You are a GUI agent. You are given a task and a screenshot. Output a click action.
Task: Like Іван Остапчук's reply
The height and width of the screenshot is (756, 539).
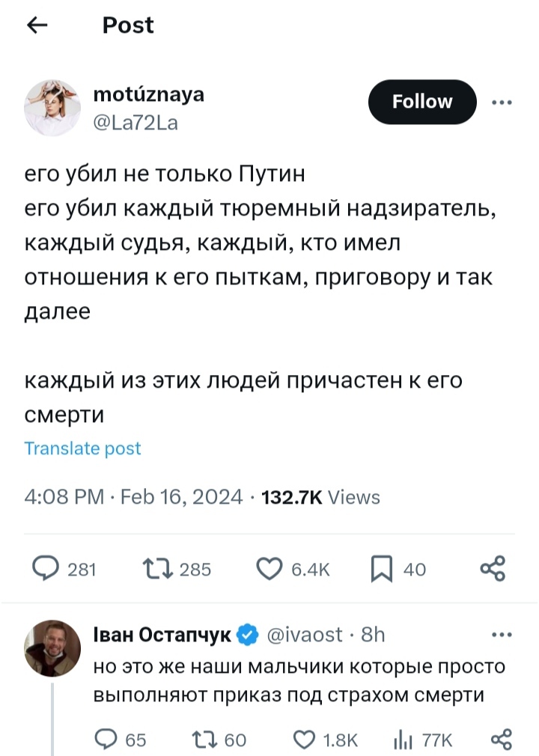[x=304, y=740]
